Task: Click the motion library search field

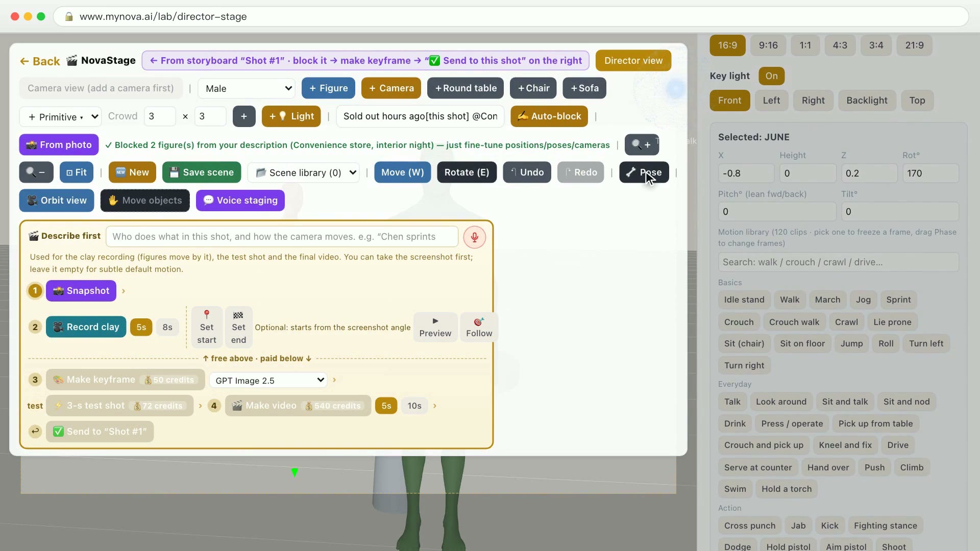Action: pos(838,262)
